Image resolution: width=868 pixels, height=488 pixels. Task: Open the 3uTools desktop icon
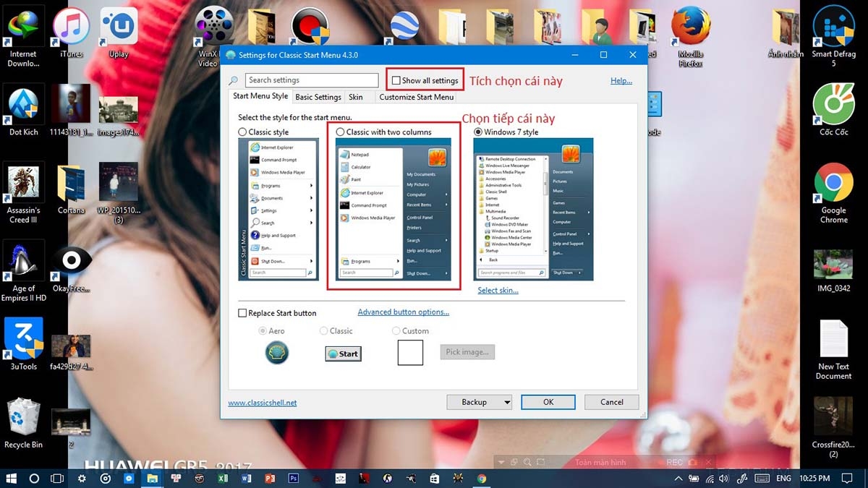(23, 345)
